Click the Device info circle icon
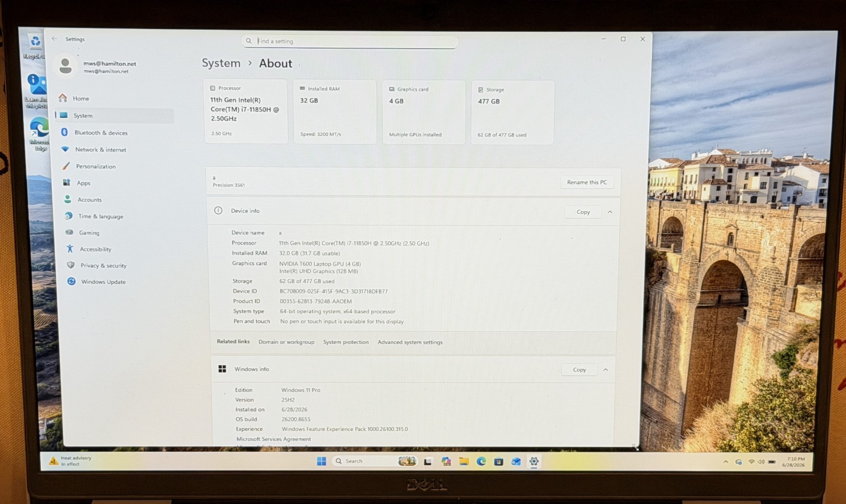 click(x=218, y=210)
